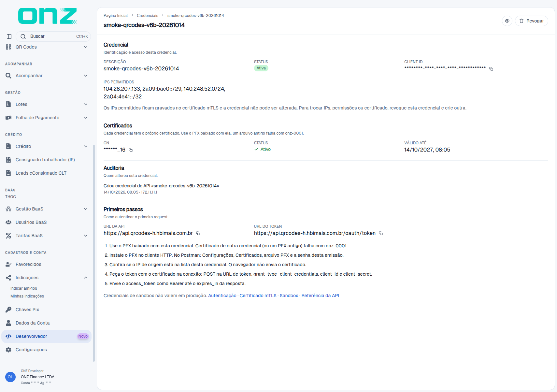Go to Página Inicial breadcrumb

[116, 16]
